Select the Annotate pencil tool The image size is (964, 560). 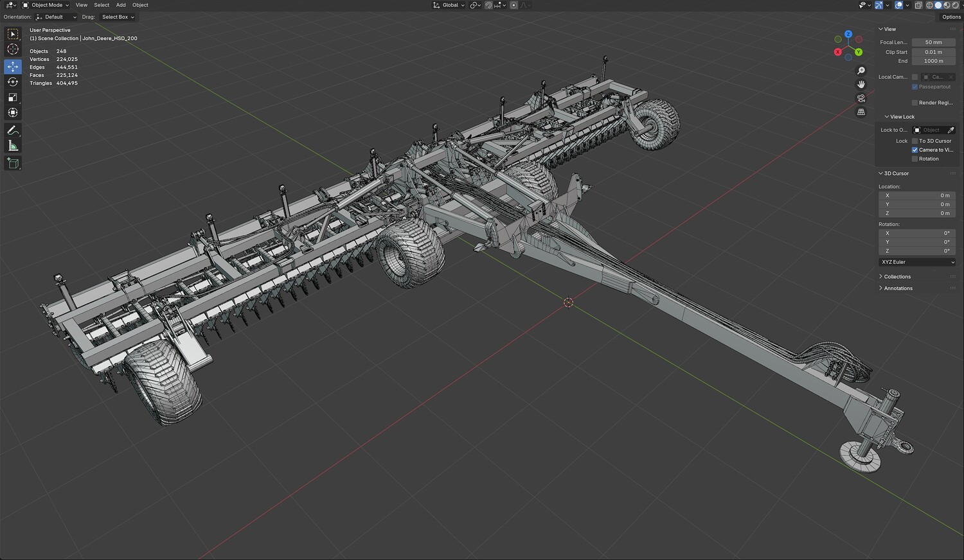pyautogui.click(x=13, y=130)
